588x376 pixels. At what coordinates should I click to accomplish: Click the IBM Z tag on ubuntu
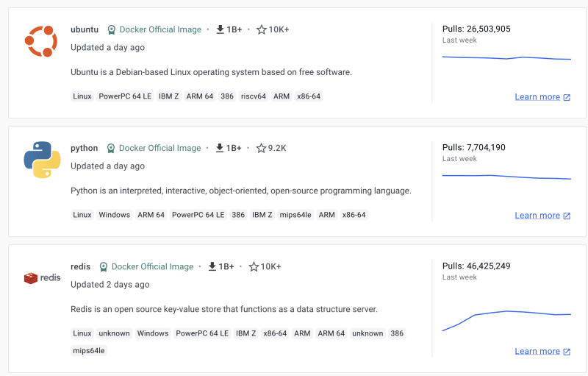[x=168, y=96]
